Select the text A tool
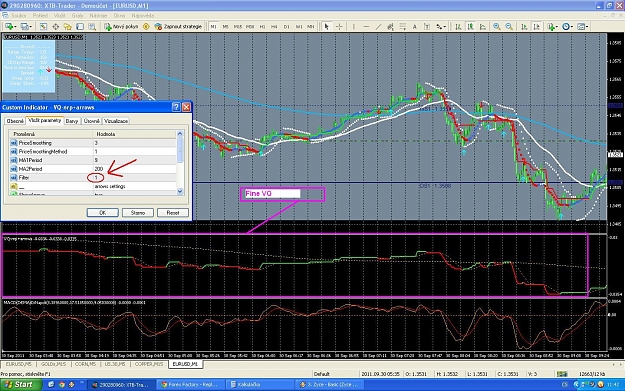Viewport: 625px width, 391px height. [415, 27]
